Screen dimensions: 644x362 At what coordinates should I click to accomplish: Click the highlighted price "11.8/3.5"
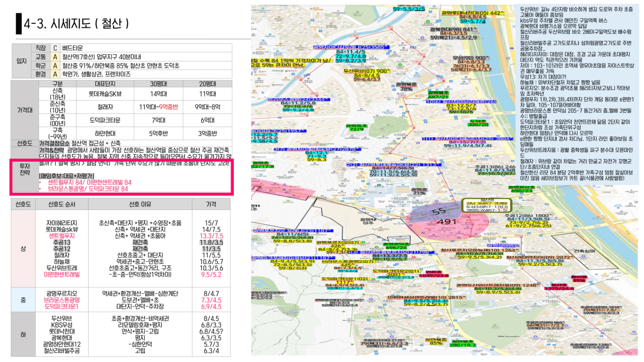211,243
